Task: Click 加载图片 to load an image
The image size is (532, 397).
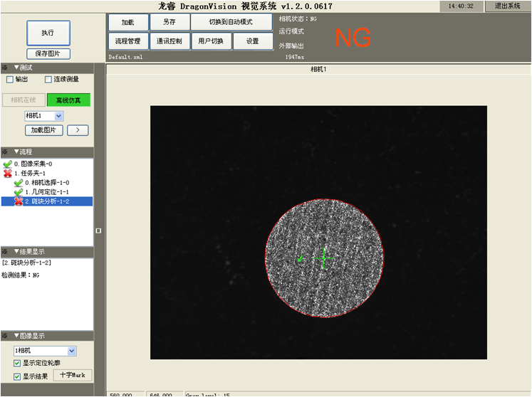Action: tap(43, 130)
